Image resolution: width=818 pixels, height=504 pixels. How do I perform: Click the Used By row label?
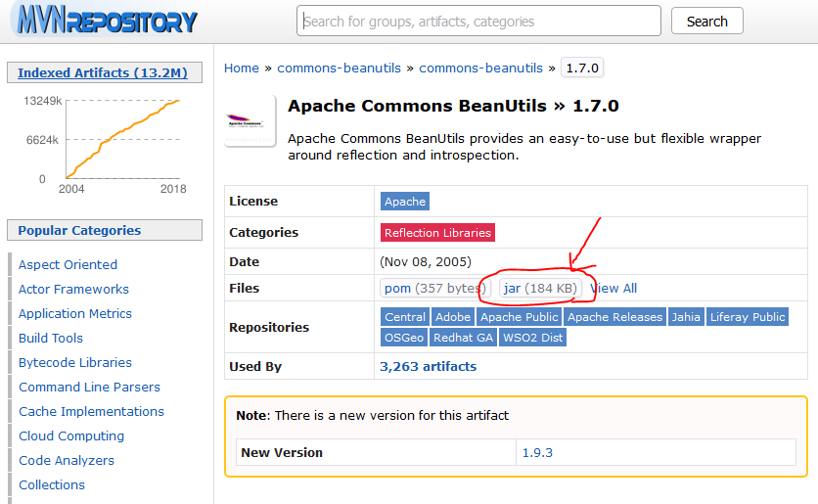point(255,366)
